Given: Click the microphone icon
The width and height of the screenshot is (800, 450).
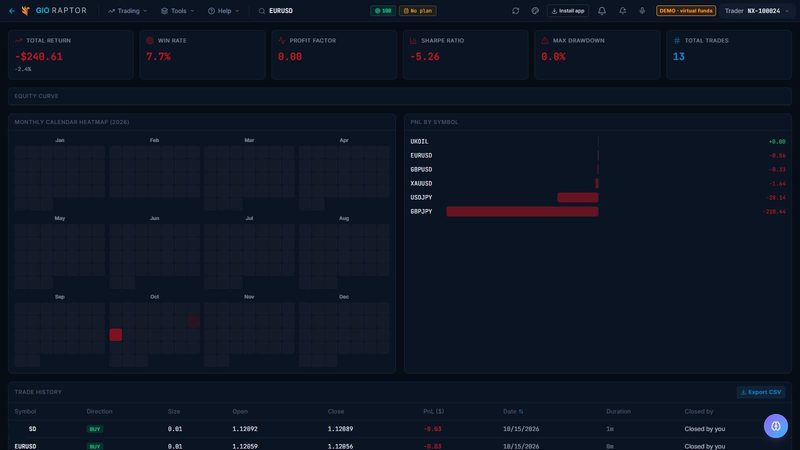Looking at the screenshot, I should tap(642, 11).
